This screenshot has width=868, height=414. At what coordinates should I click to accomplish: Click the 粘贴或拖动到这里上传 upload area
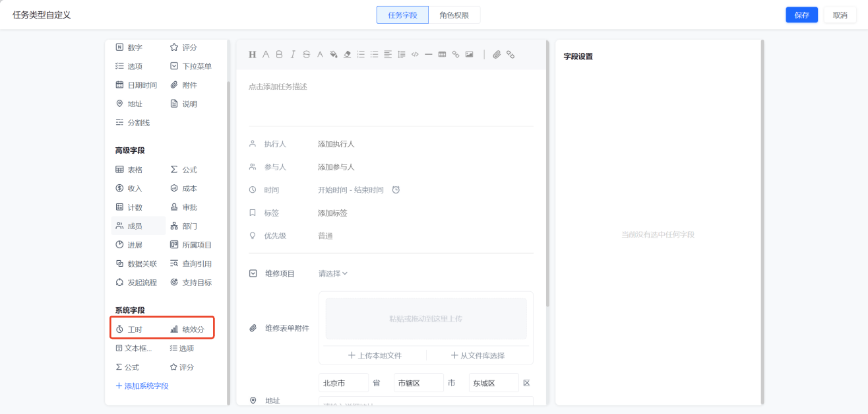426,318
